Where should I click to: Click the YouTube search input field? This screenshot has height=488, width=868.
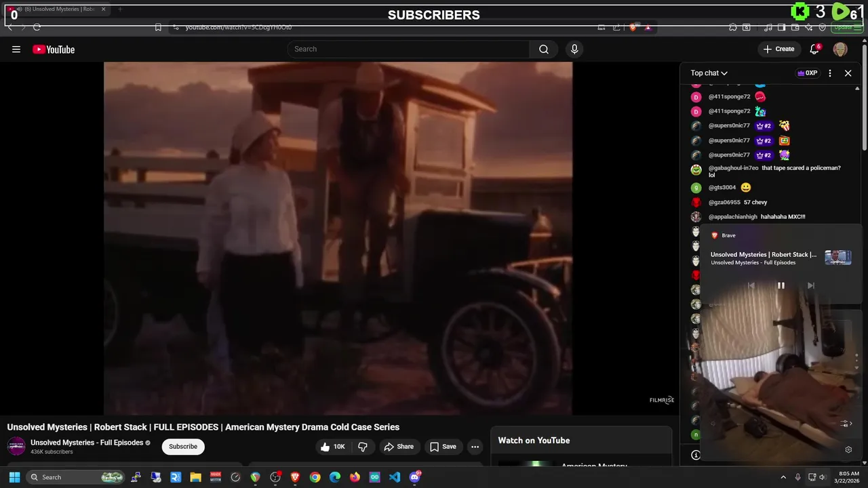408,49
